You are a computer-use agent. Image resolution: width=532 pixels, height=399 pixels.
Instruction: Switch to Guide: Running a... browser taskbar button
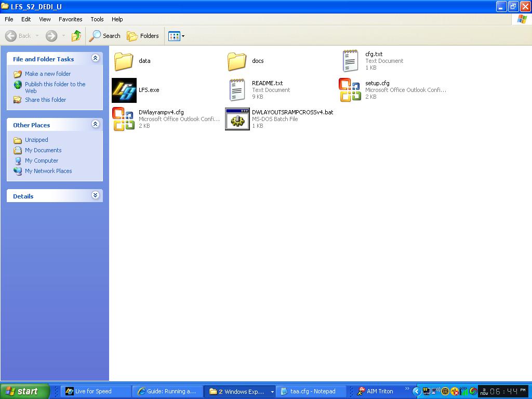168,391
